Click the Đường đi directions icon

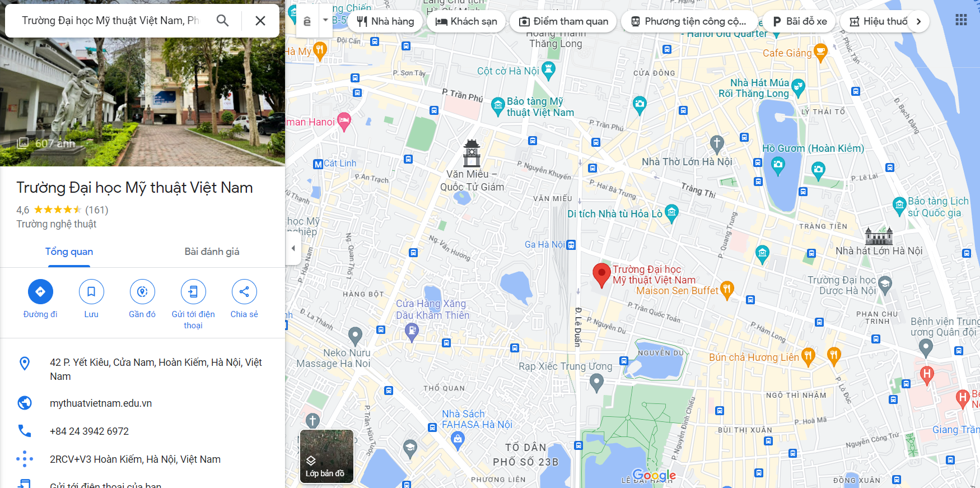[40, 291]
